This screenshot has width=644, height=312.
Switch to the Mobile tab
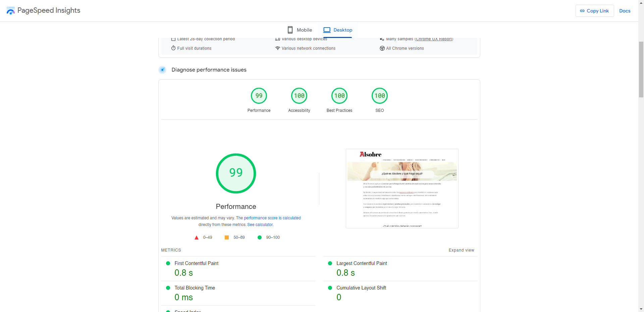pos(300,30)
